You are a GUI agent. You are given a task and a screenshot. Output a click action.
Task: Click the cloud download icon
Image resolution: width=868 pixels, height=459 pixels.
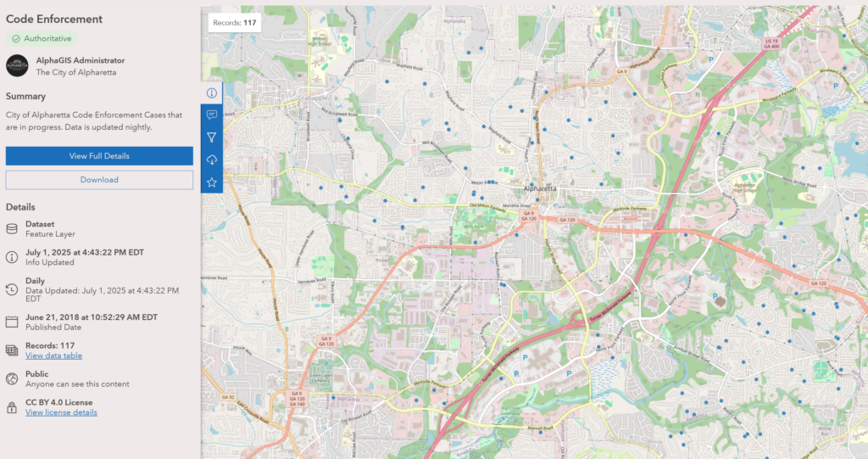[x=212, y=160]
